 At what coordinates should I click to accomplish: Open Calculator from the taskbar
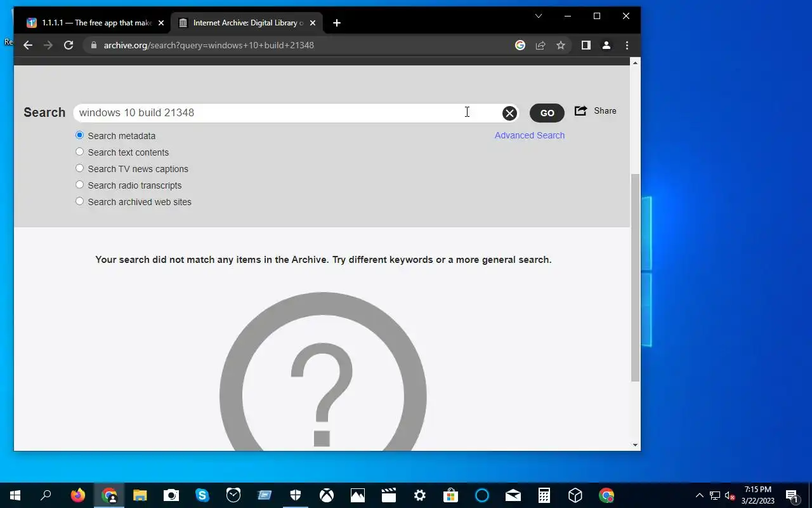[544, 495]
